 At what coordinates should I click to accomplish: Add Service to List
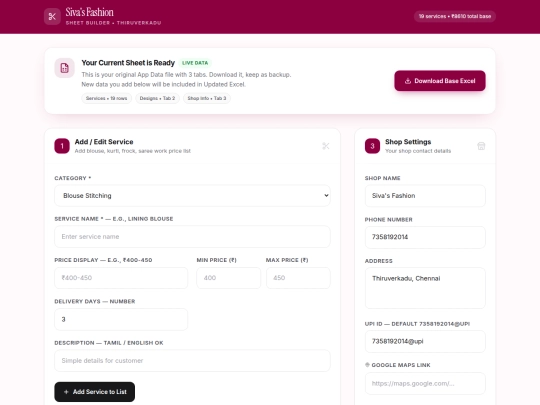coord(94,392)
